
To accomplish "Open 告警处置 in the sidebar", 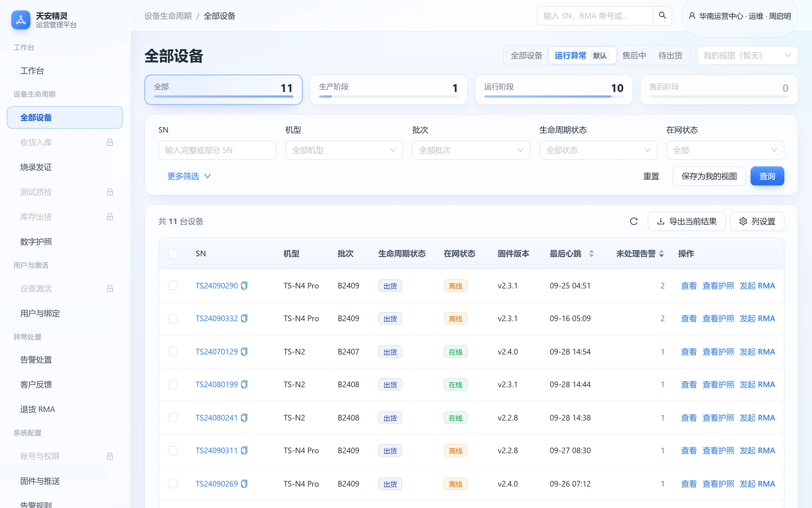I will pos(65,360).
